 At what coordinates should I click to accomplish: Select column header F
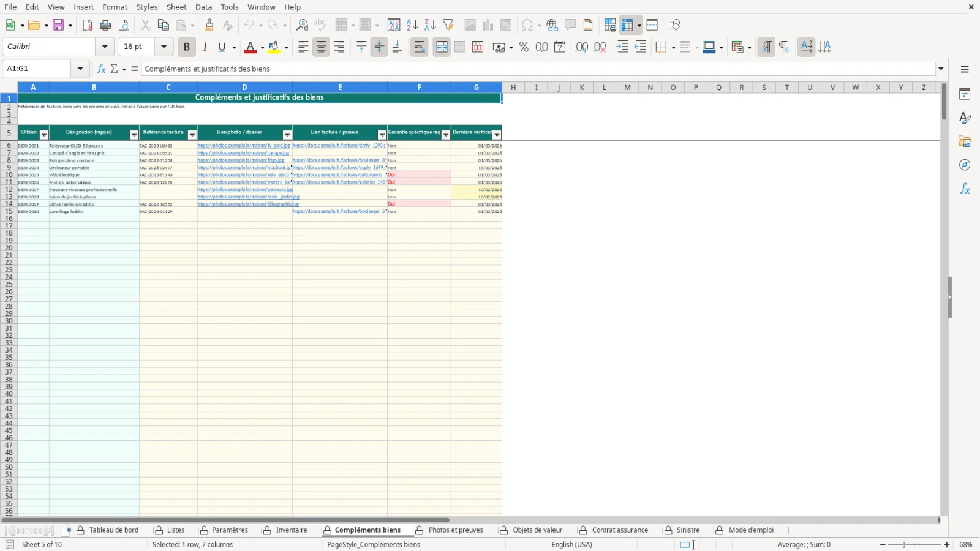[x=419, y=88]
